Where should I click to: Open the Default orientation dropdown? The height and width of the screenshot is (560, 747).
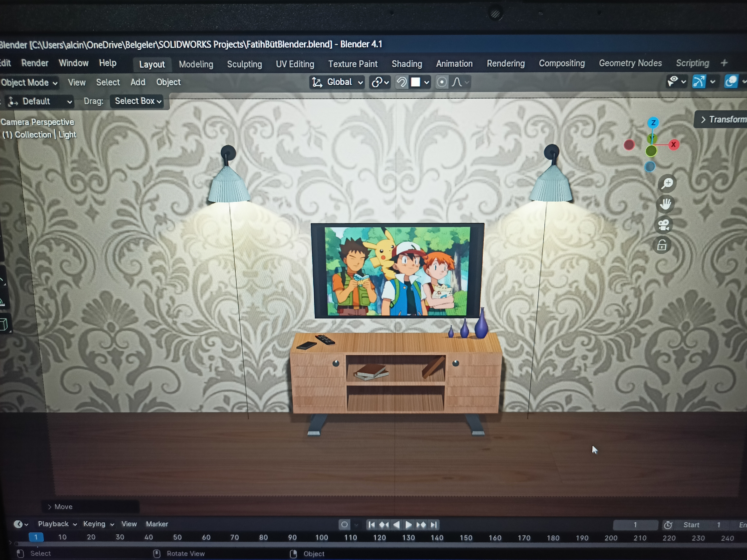click(40, 101)
